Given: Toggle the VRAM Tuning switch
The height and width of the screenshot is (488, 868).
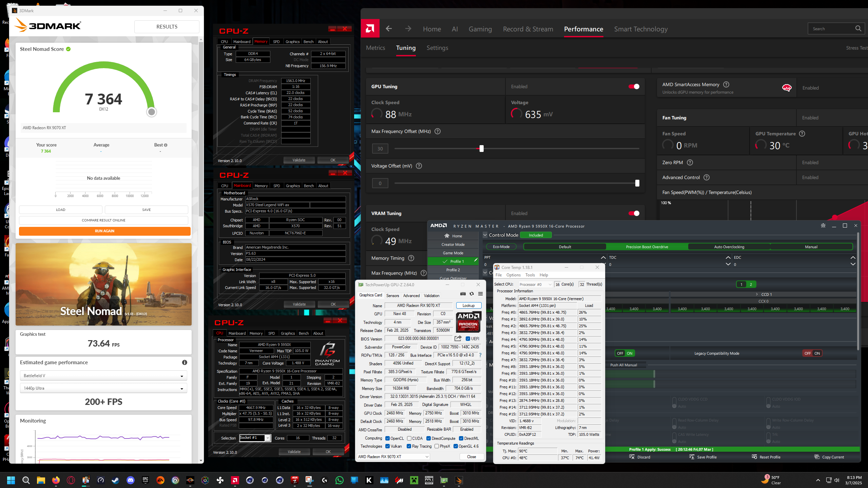Looking at the screenshot, I should (634, 213).
